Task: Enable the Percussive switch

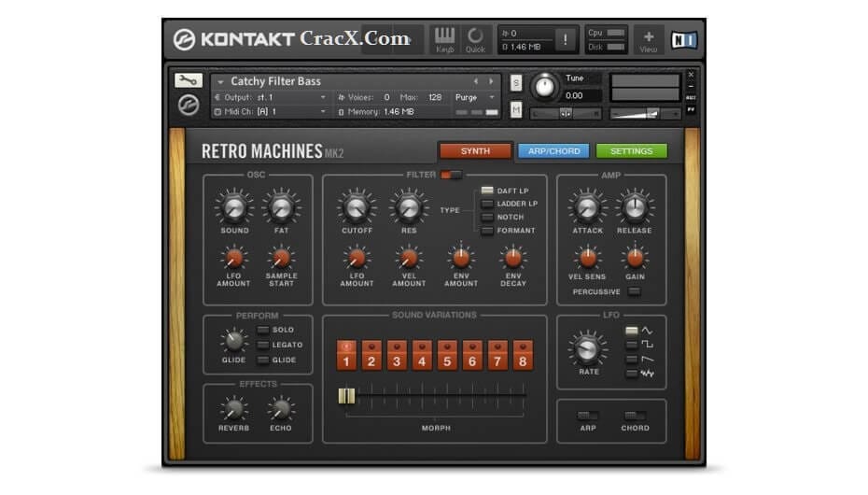Action: tap(634, 291)
